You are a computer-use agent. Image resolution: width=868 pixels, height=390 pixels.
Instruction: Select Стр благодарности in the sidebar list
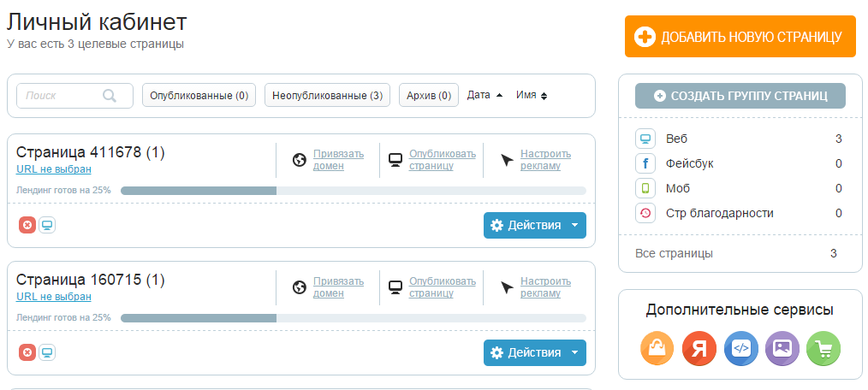(719, 213)
